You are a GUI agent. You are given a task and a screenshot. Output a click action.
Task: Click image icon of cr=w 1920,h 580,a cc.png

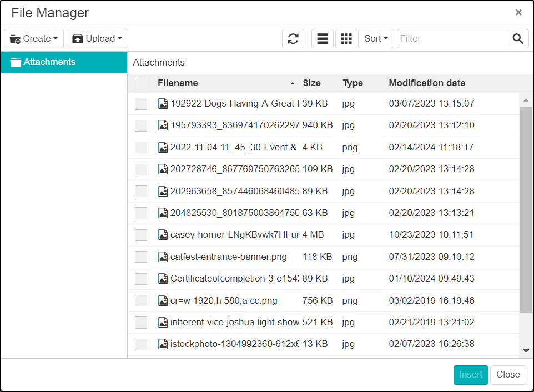pos(163,301)
